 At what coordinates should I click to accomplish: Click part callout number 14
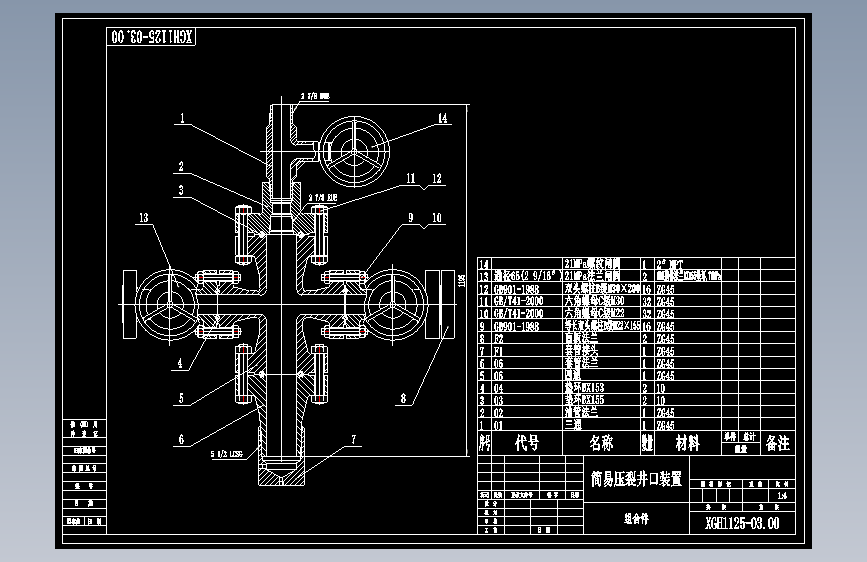(x=442, y=118)
